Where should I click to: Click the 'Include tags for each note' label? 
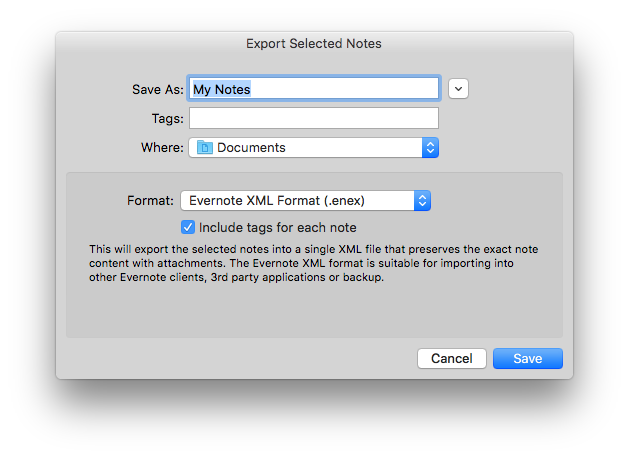(x=278, y=227)
